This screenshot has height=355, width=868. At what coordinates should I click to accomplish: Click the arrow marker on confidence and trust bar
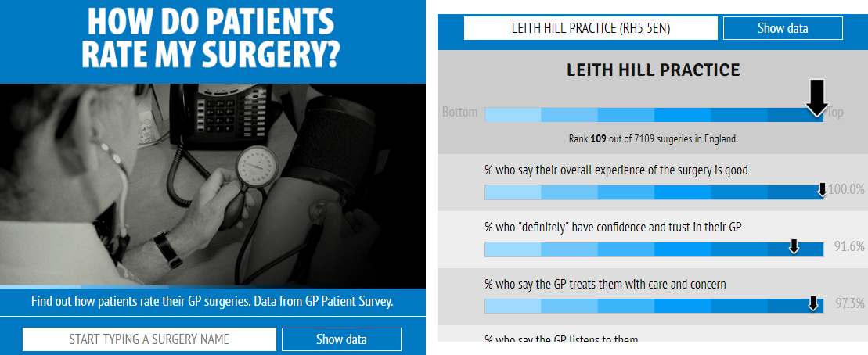tap(794, 246)
